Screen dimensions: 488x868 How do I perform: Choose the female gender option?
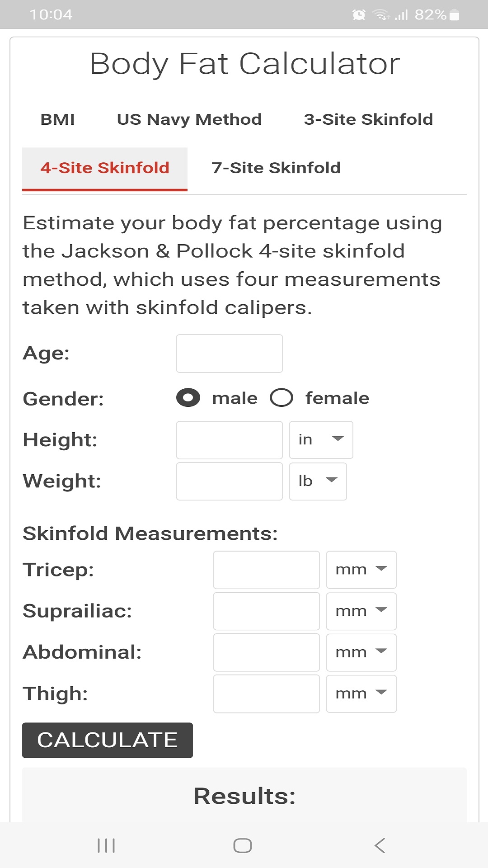click(282, 398)
